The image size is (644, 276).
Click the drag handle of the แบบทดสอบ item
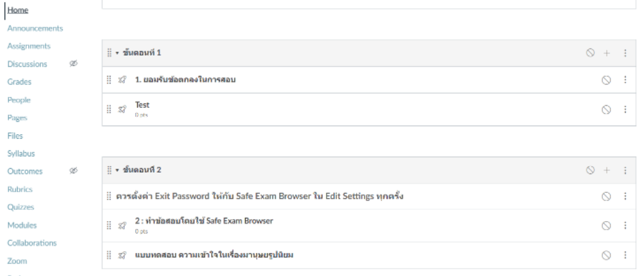pos(108,255)
